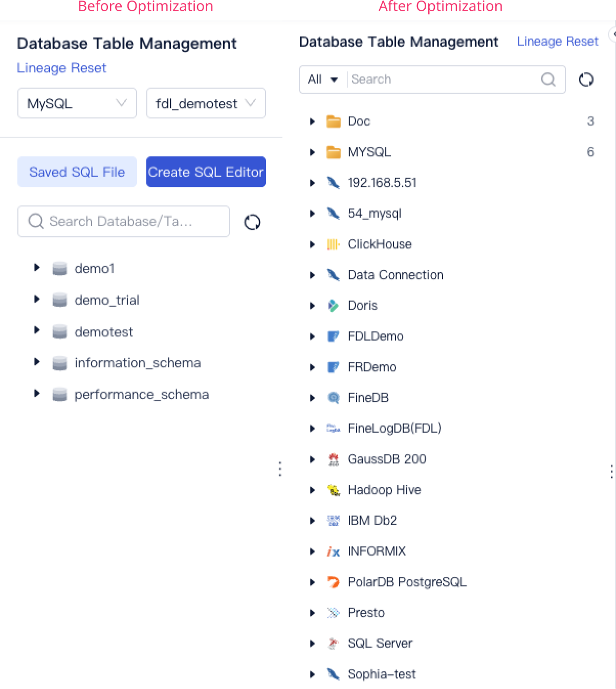The height and width of the screenshot is (689, 616).
Task: Click the PolarDB PostgreSQL connection icon
Action: [x=333, y=582]
